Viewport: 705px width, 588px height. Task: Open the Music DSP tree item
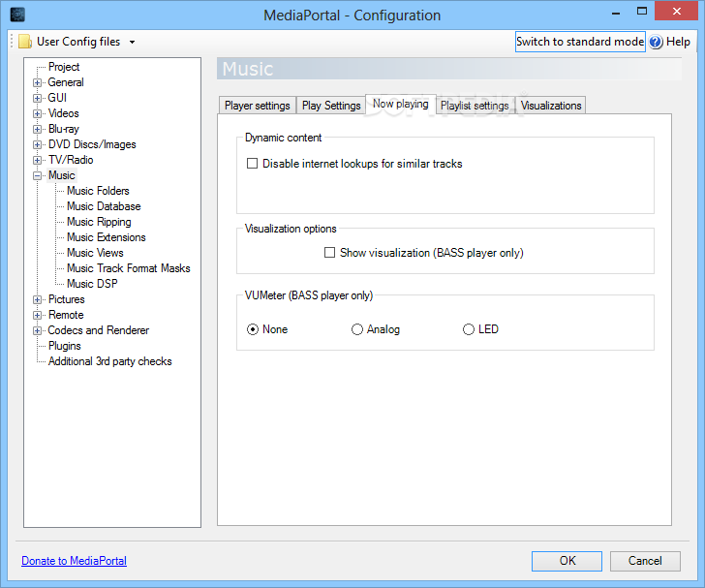[92, 284]
